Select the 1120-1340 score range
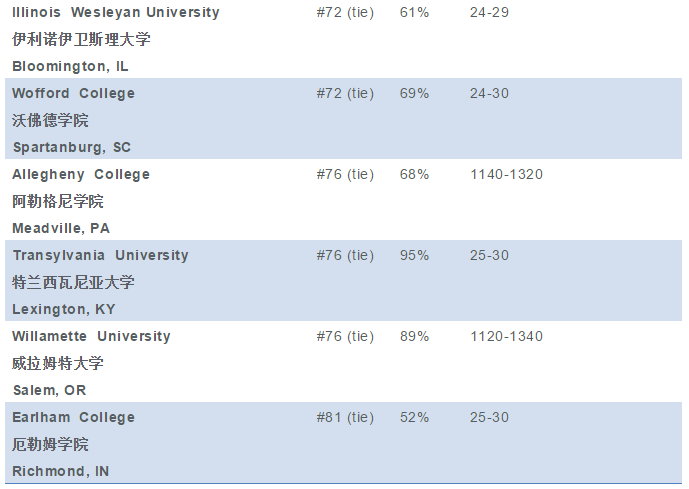 [x=507, y=337]
